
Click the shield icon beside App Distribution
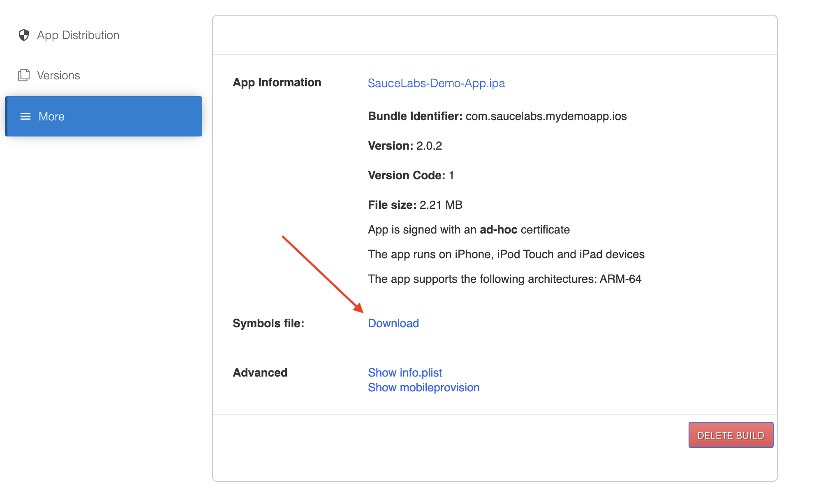point(24,35)
